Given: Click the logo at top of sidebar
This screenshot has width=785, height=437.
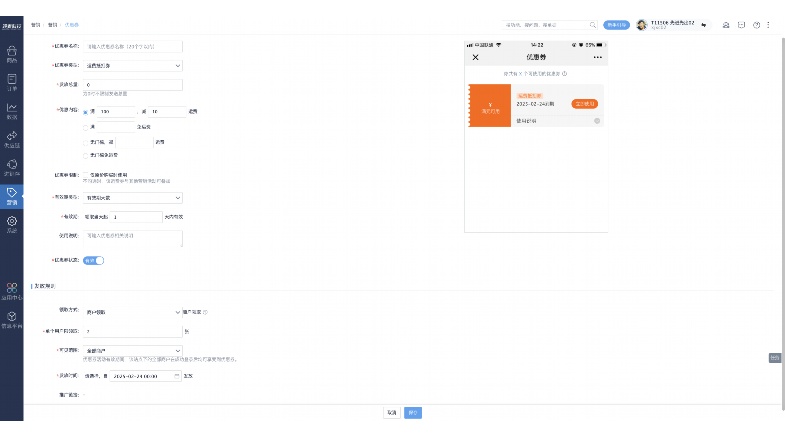Looking at the screenshot, I should click(x=12, y=26).
